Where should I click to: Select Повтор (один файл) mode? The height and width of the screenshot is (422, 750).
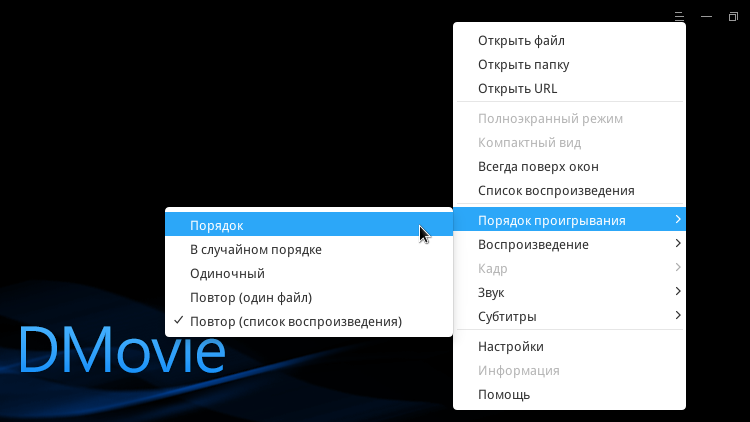coord(309,297)
